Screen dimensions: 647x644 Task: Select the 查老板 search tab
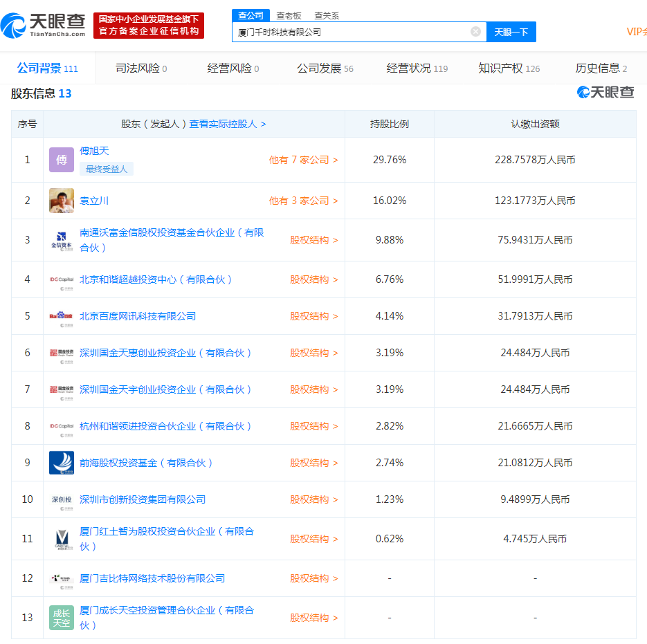click(x=289, y=15)
